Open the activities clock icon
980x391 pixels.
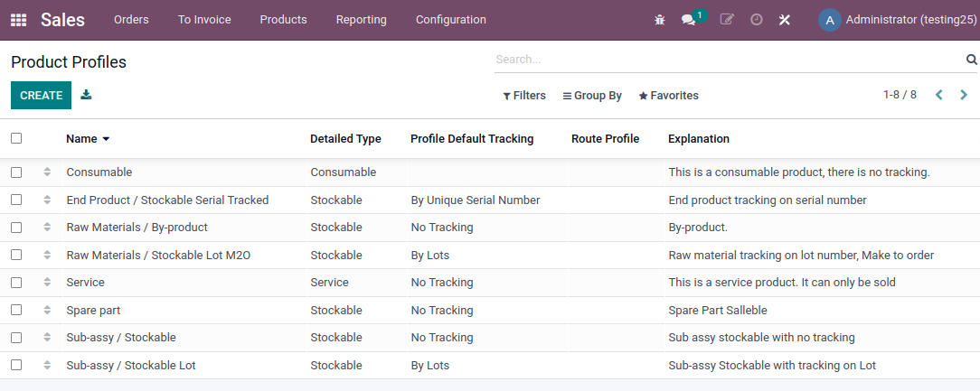tap(757, 20)
